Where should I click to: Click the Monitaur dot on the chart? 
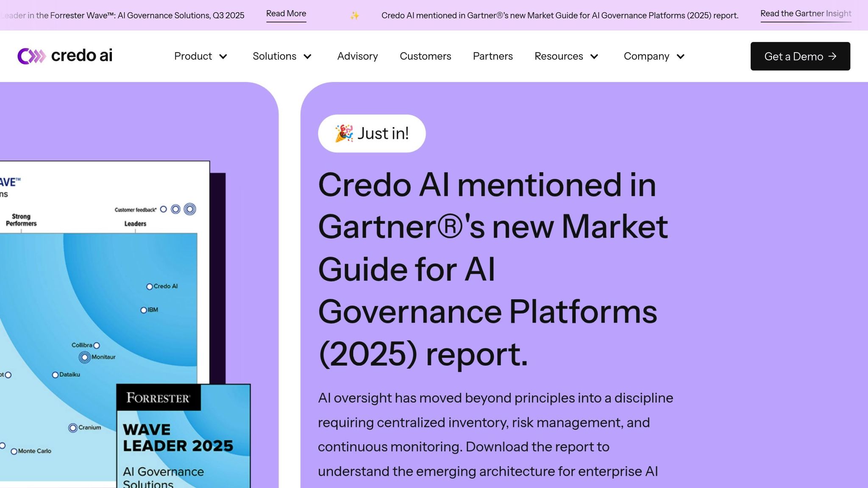pos(84,357)
